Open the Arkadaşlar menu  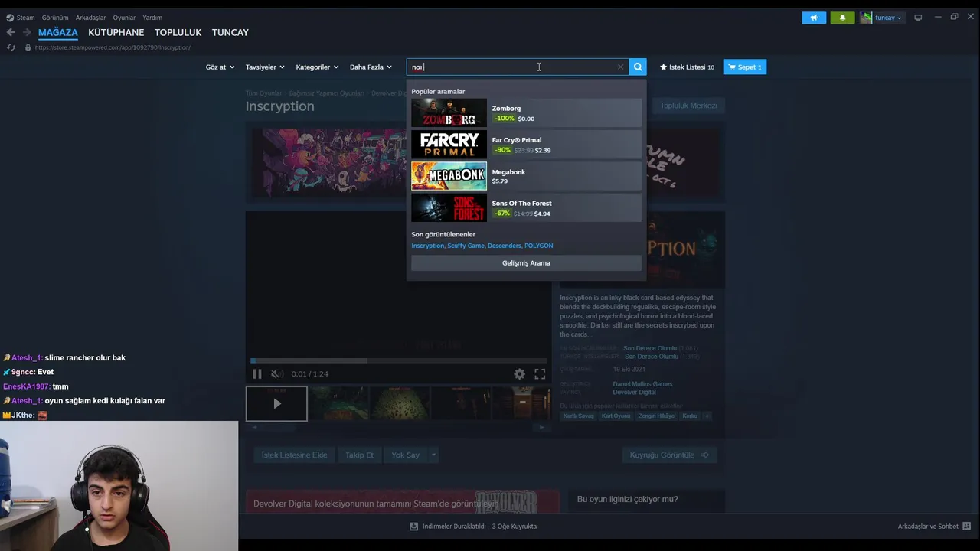tap(90, 18)
